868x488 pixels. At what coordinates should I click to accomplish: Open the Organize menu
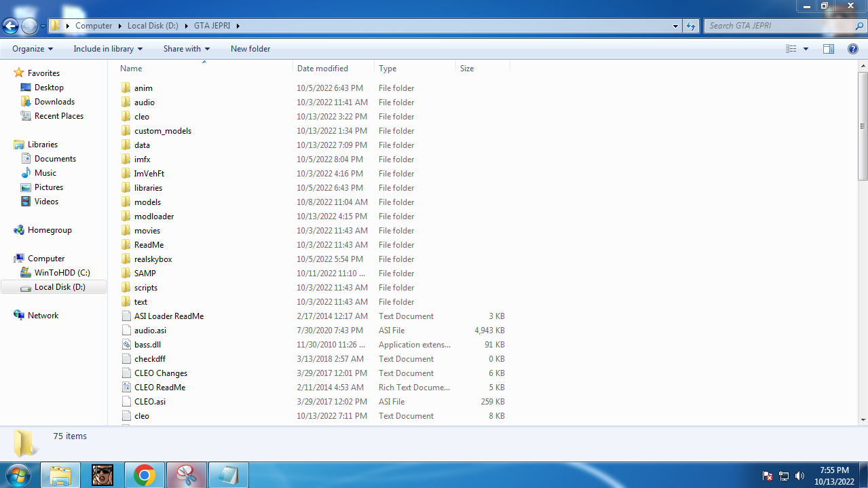(33, 49)
